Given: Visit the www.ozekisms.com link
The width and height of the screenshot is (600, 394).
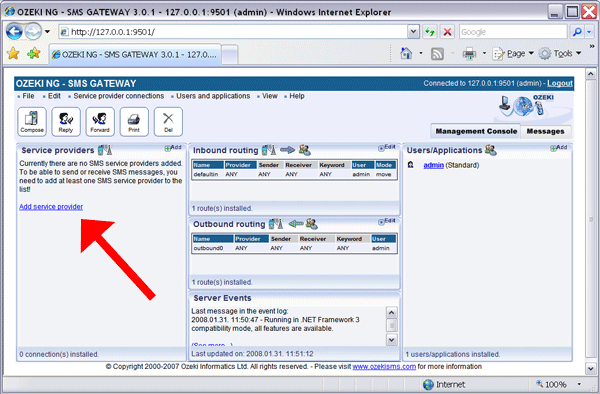Looking at the screenshot, I should [x=384, y=366].
